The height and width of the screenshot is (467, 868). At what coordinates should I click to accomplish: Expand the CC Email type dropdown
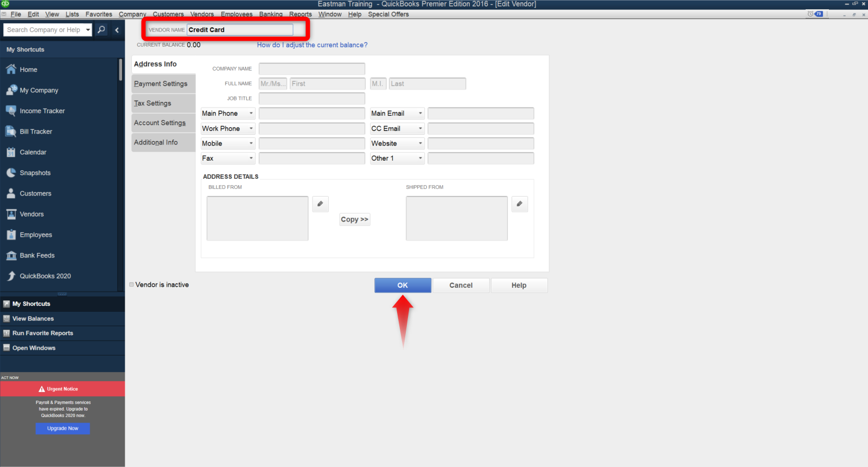tap(420, 129)
